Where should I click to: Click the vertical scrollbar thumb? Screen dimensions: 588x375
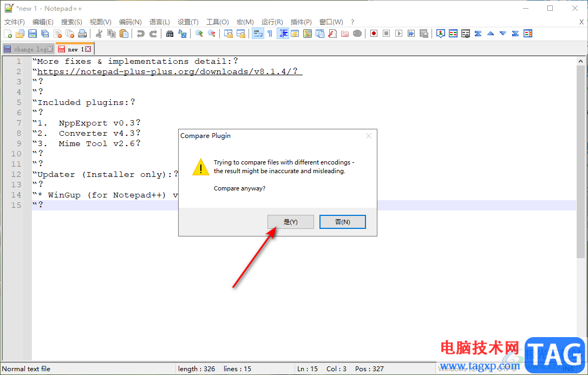[x=580, y=161]
